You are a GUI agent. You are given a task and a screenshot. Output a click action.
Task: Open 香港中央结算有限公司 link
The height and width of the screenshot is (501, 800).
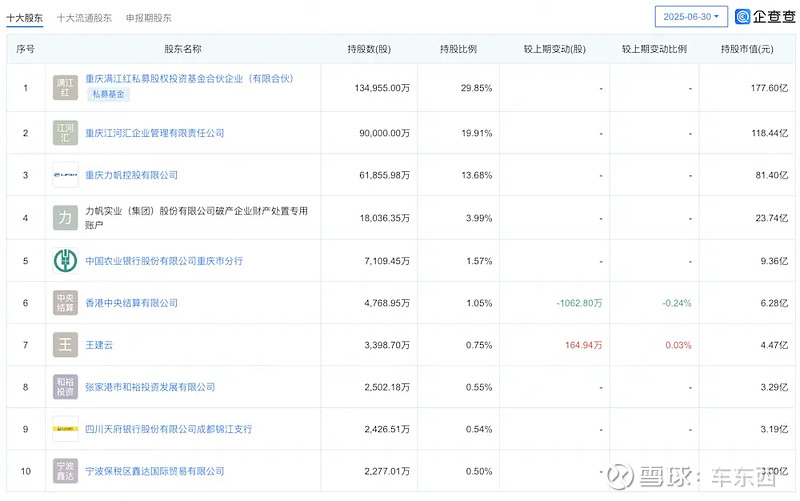point(131,303)
